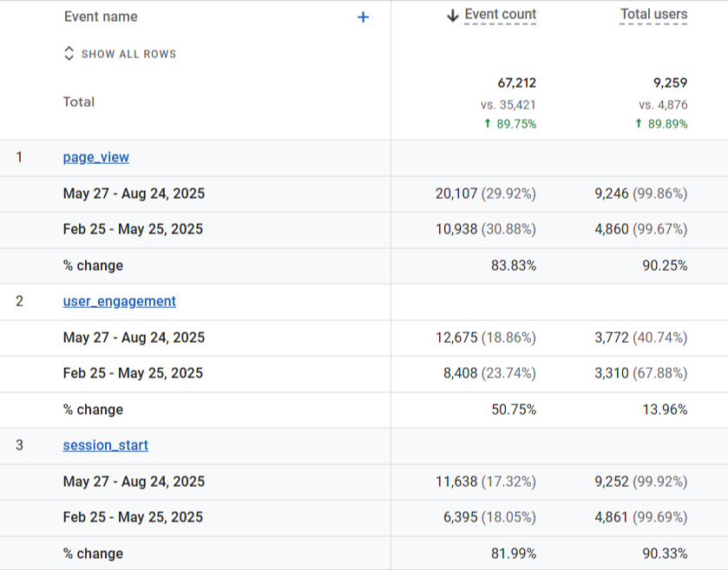Viewport: 728px width, 570px height.
Task: Click the 67,212 total event count value
Action: (x=516, y=83)
